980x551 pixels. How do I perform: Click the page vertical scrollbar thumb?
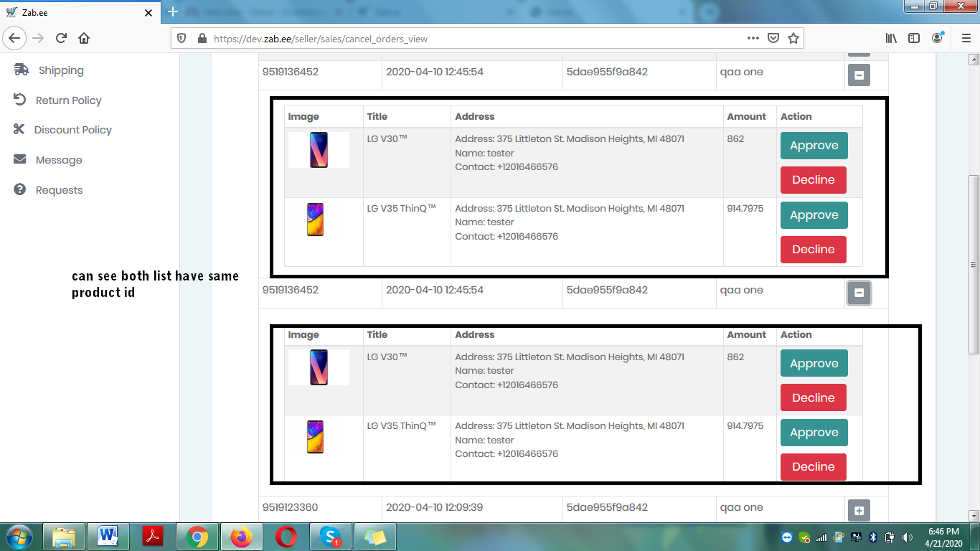click(974, 264)
